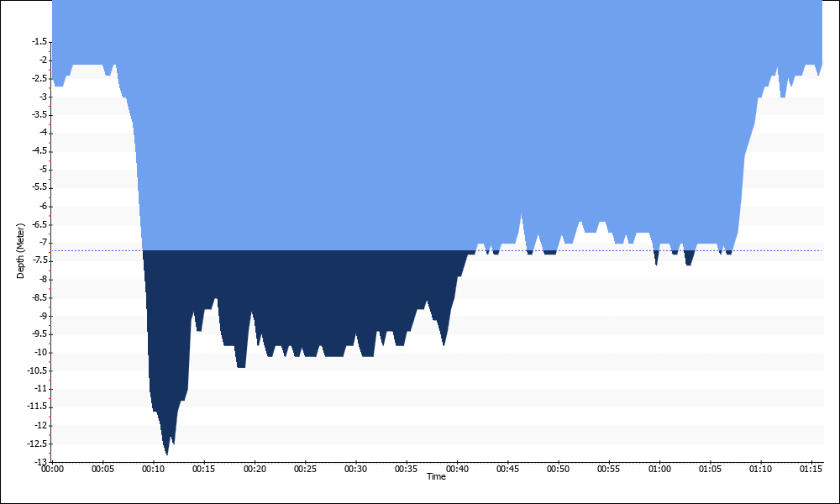Click the -8.5 depth tick label

click(x=39, y=297)
